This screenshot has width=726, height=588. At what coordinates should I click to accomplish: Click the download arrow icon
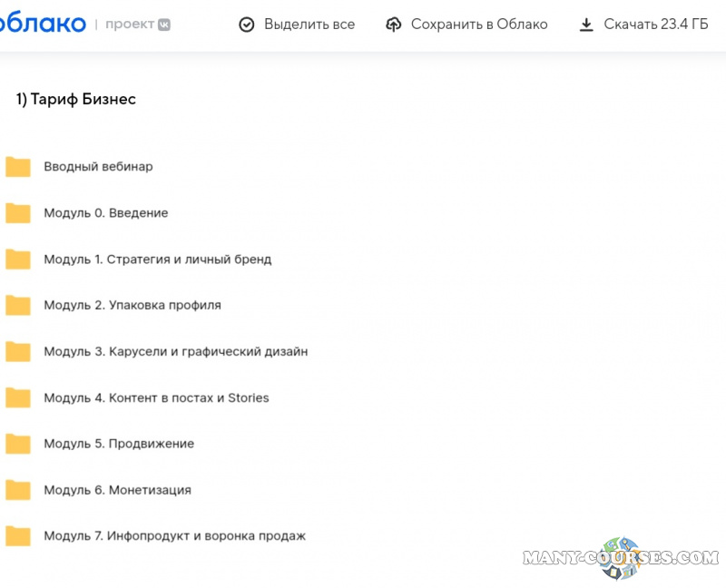tap(586, 24)
